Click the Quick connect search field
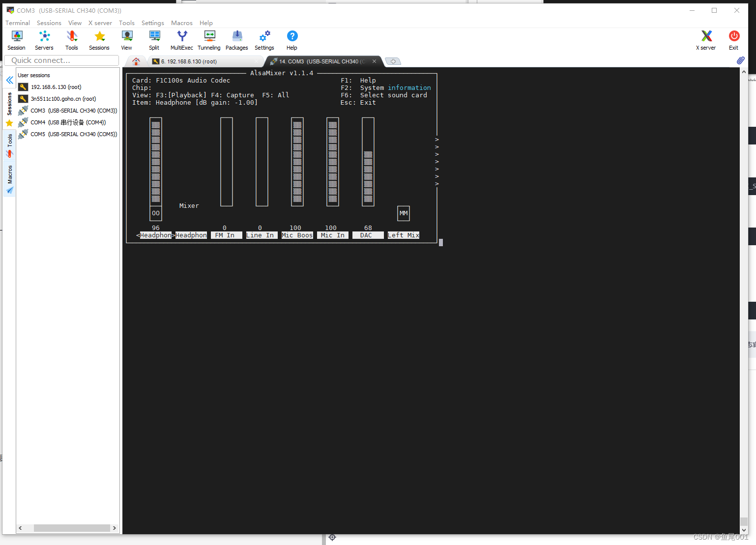Screen dimensions: 756x545 (61, 60)
